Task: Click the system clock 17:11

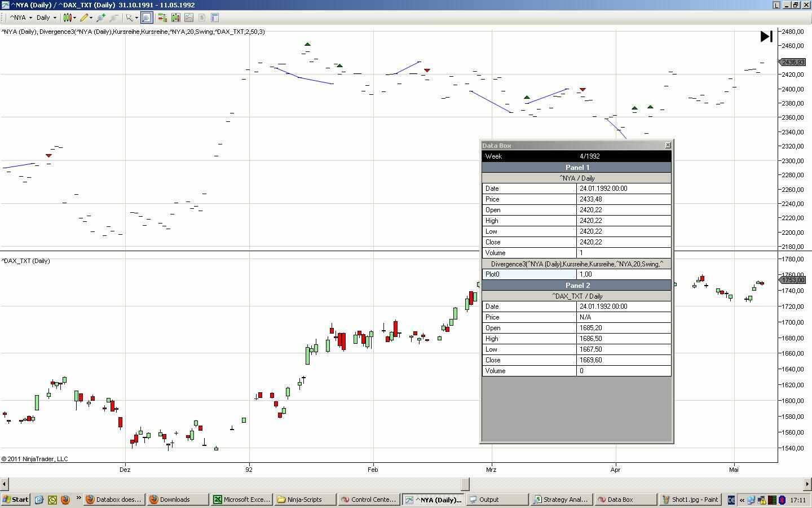Action: point(798,500)
